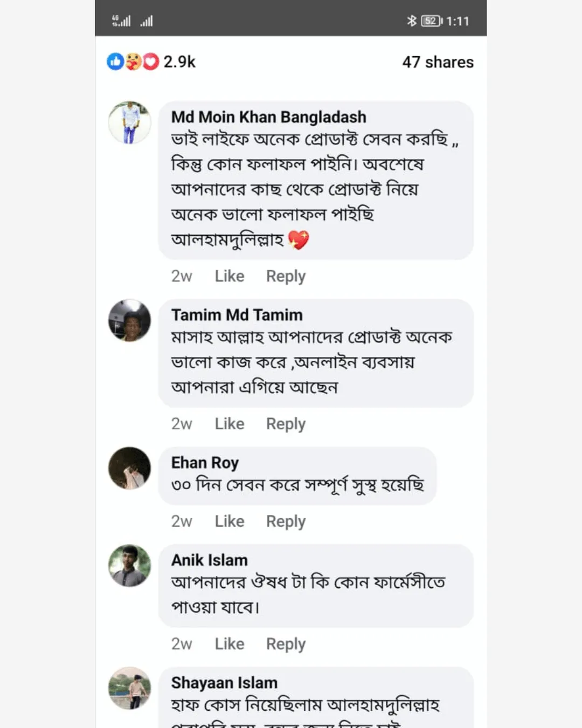Image resolution: width=582 pixels, height=728 pixels.
Task: Click the care hug reaction icon
Action: tap(133, 61)
